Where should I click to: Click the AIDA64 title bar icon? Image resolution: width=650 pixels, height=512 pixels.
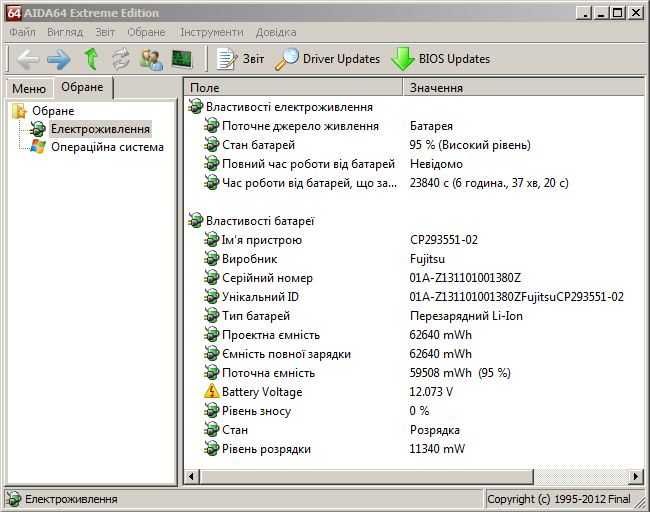14,13
